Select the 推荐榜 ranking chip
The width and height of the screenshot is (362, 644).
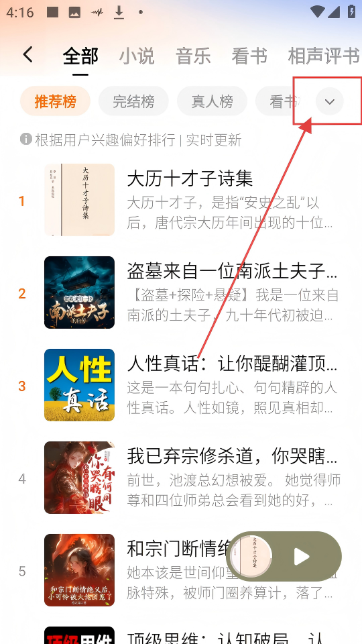pyautogui.click(x=56, y=101)
